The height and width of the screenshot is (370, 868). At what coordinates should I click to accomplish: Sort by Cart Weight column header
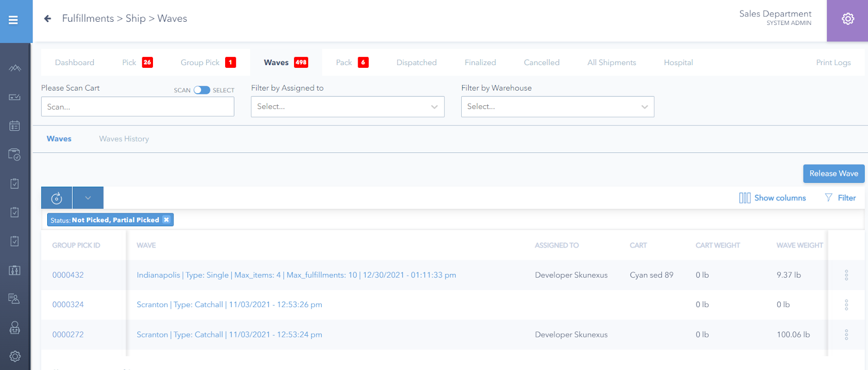(x=718, y=245)
